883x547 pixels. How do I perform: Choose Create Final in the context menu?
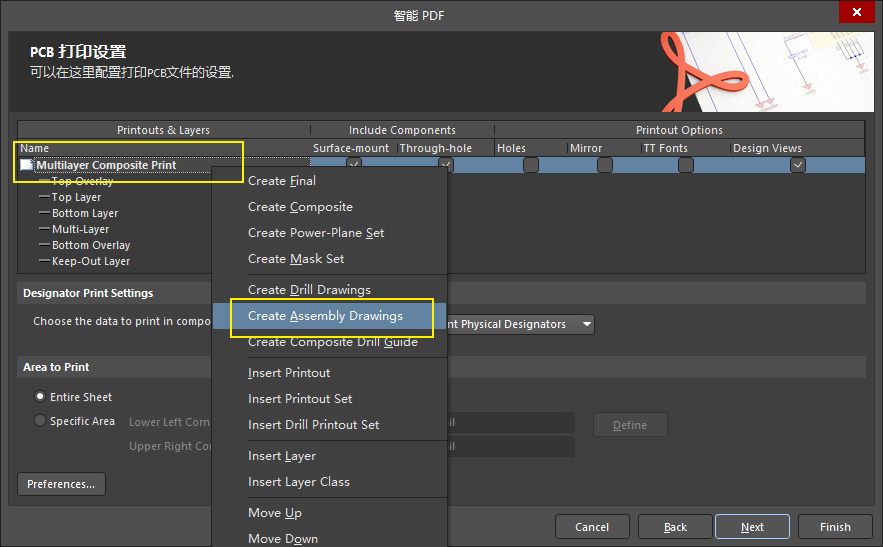[282, 181]
